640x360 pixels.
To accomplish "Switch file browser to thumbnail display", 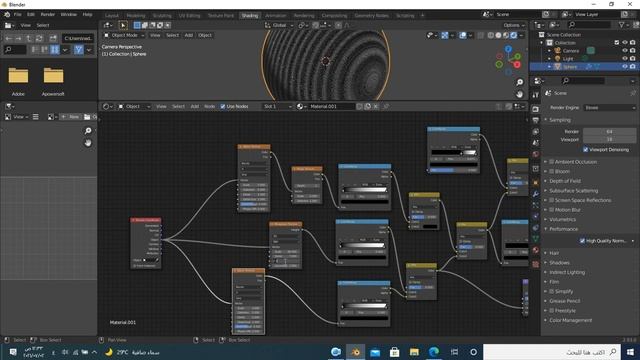I will (x=55, y=50).
